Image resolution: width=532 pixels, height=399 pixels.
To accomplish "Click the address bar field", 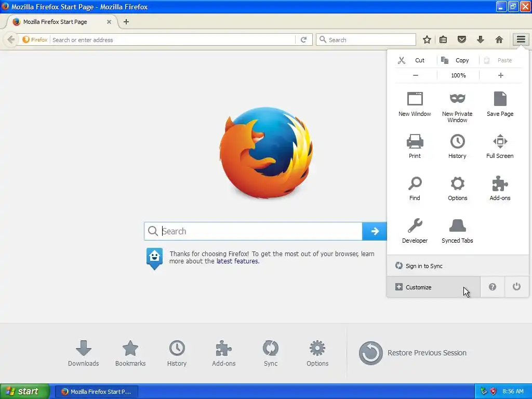I will [173, 39].
